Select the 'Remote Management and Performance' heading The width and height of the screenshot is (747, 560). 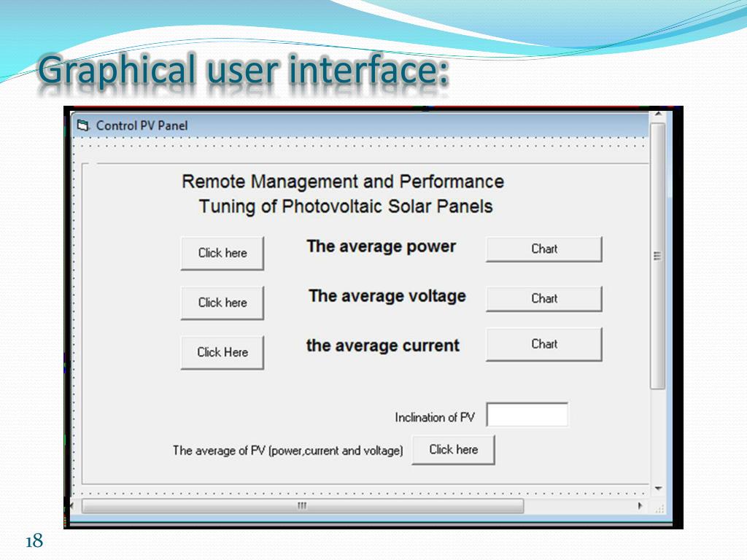click(x=343, y=182)
